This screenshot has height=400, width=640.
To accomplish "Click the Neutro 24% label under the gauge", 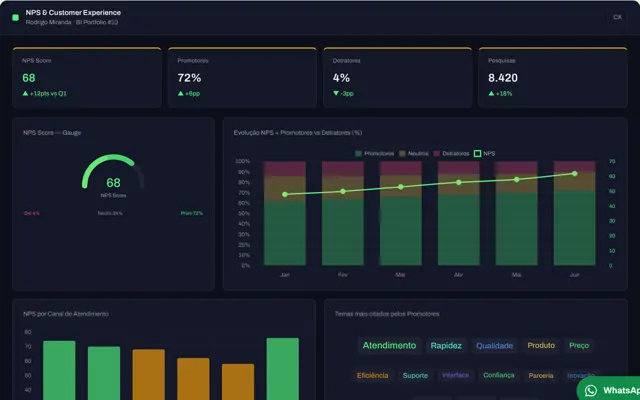I will (x=110, y=213).
